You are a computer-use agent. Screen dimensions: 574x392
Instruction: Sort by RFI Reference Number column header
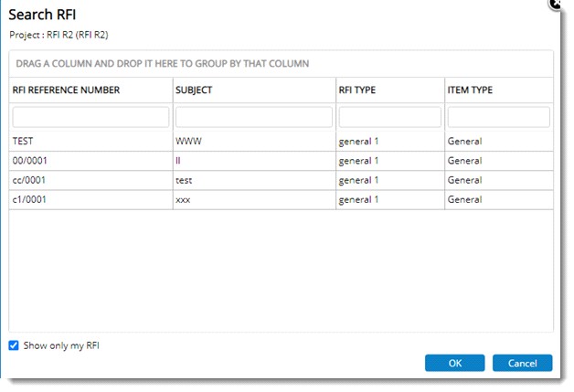66,90
